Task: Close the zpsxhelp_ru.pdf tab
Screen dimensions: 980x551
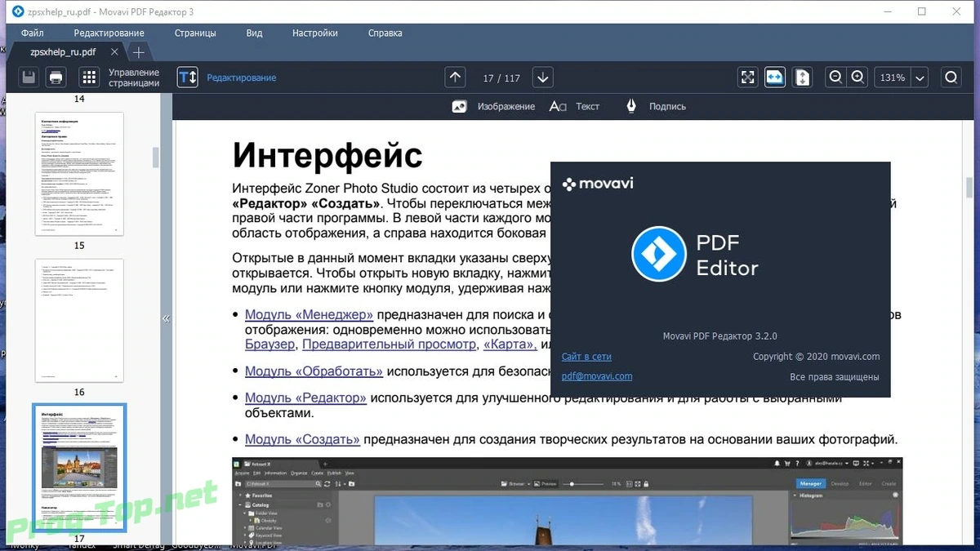Action: pos(114,52)
